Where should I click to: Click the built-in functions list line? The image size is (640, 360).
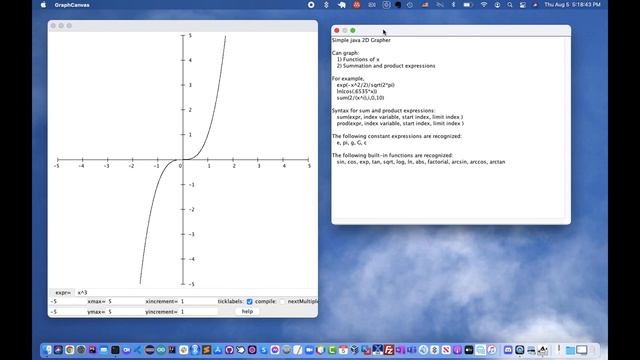[x=421, y=162]
